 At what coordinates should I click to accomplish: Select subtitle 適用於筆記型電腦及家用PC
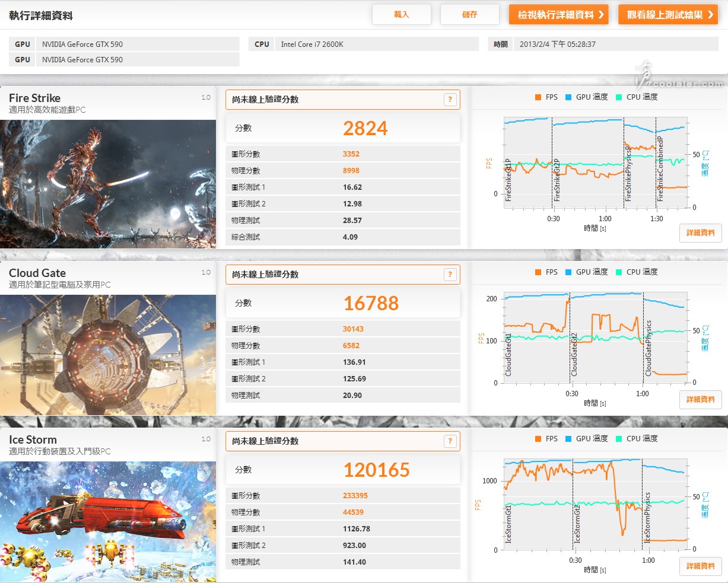tap(60, 285)
